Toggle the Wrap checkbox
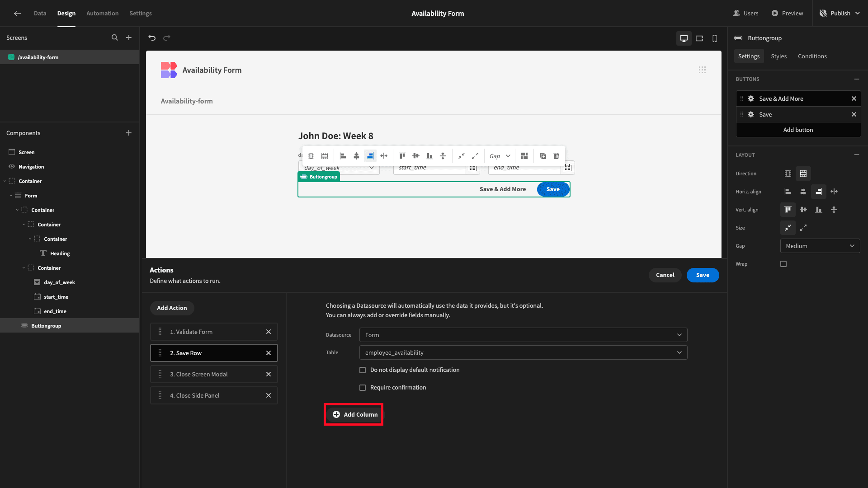 783,264
